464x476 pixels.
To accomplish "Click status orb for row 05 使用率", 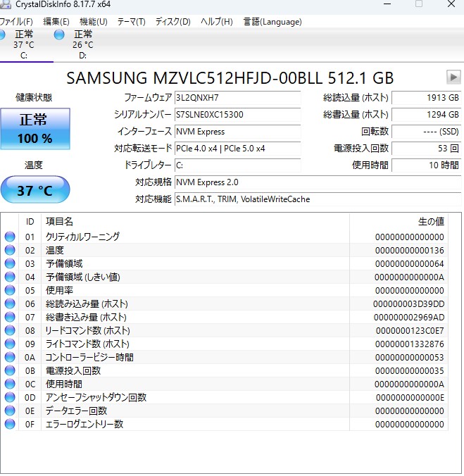I will tap(10, 290).
